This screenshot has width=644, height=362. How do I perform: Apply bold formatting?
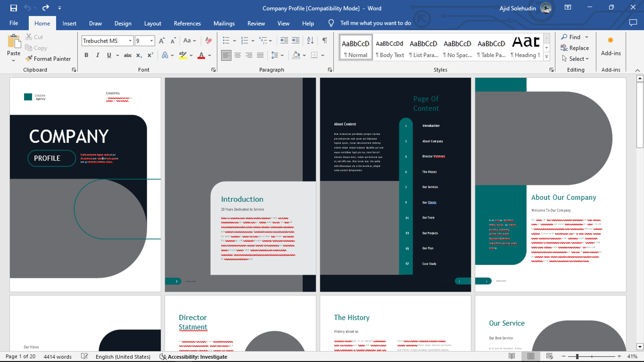86,55
